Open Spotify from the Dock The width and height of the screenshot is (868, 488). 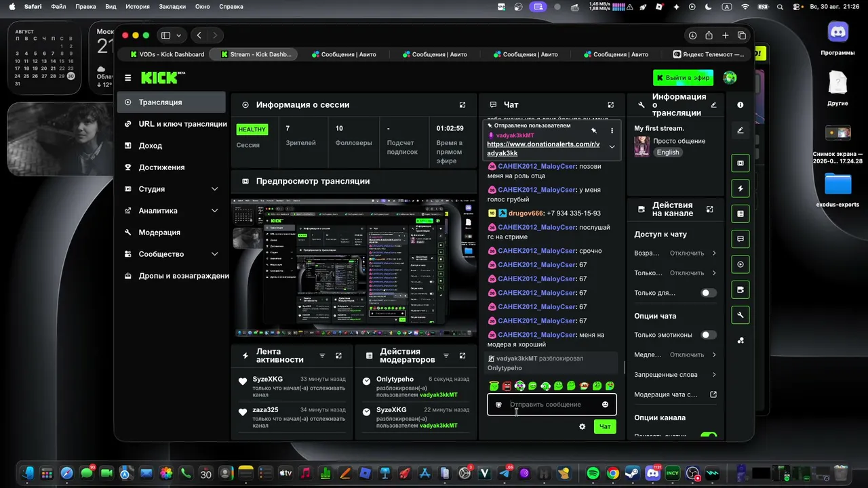tap(593, 473)
